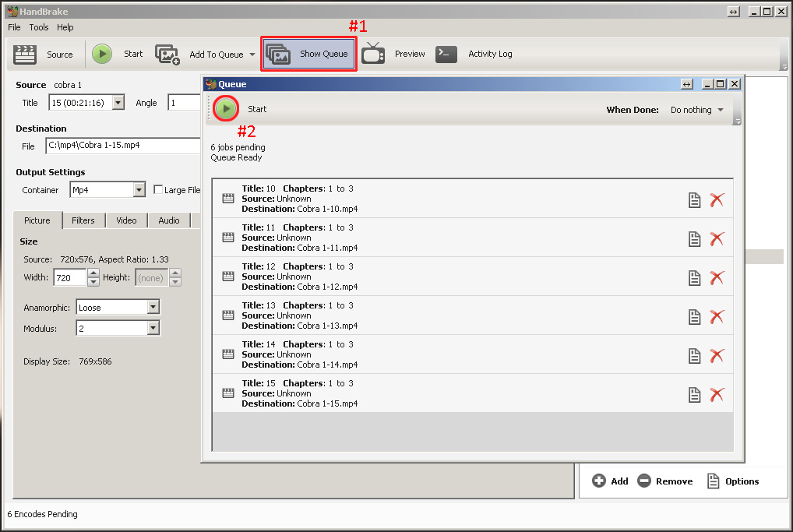
Task: Select the Title 14 clapperboard icon in queue
Action: (228, 354)
